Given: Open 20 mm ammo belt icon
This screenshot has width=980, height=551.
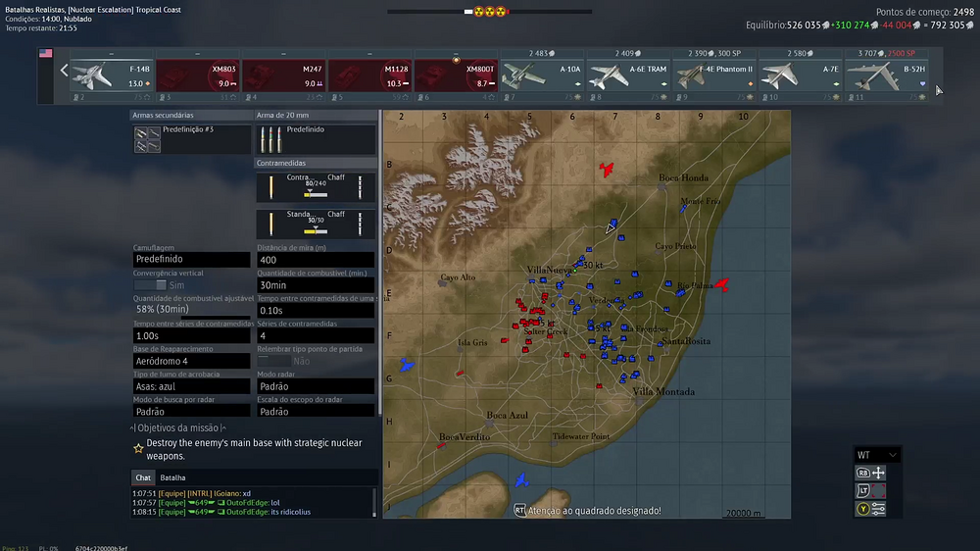Looking at the screenshot, I should coord(269,139).
